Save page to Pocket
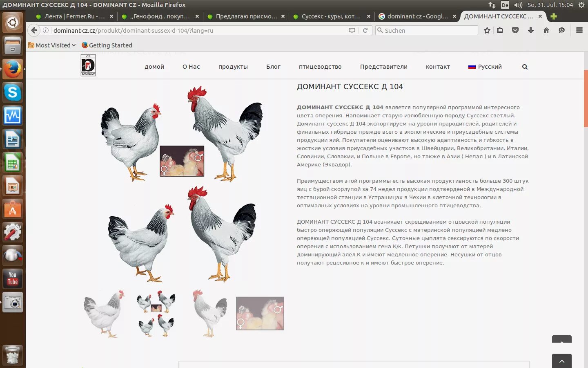 pos(515,30)
